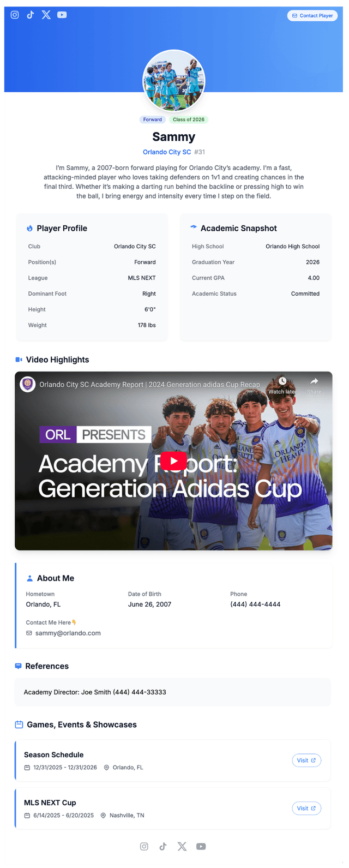
Task: Click the Watch later clock icon
Action: 282,381
